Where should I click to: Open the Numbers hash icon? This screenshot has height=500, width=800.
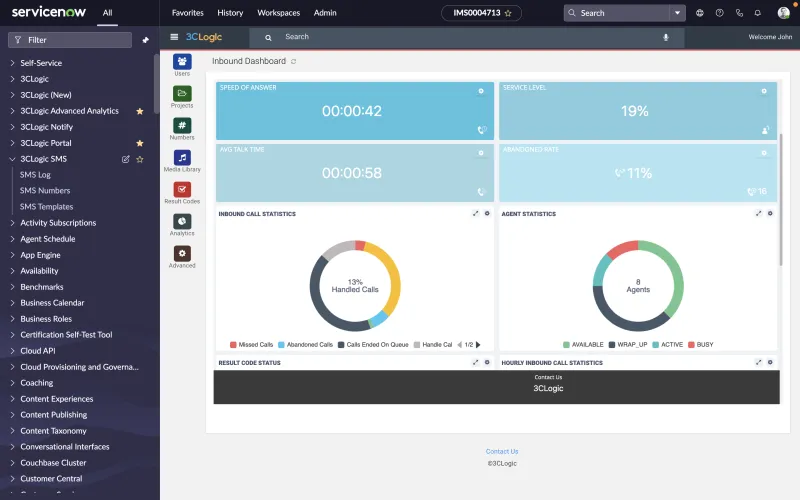click(x=182, y=126)
